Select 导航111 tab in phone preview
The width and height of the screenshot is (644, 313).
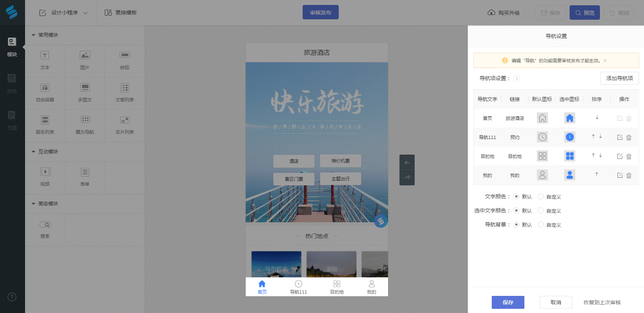coord(298,287)
